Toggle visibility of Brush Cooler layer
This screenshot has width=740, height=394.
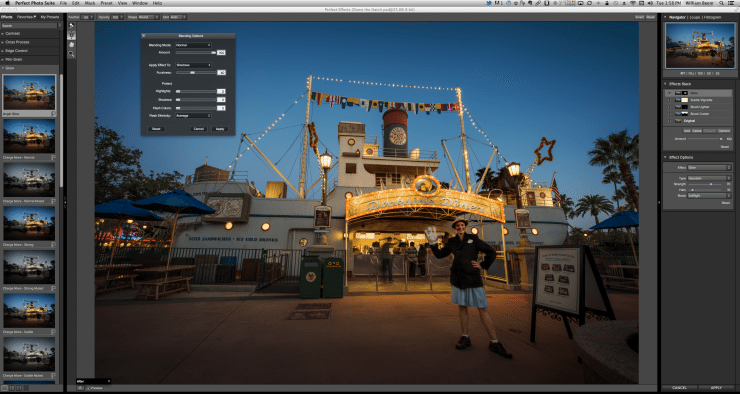coord(669,114)
